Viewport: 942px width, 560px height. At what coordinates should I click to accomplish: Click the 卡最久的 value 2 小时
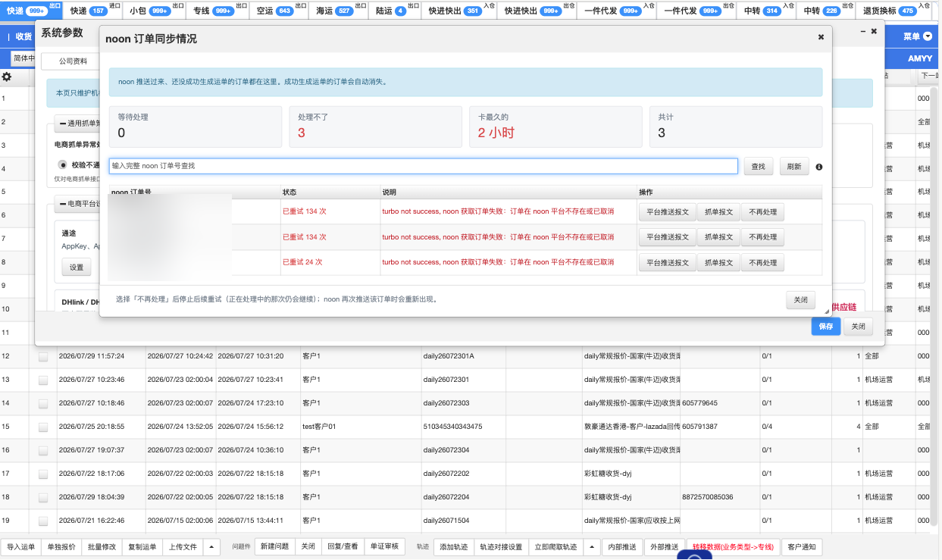[496, 133]
